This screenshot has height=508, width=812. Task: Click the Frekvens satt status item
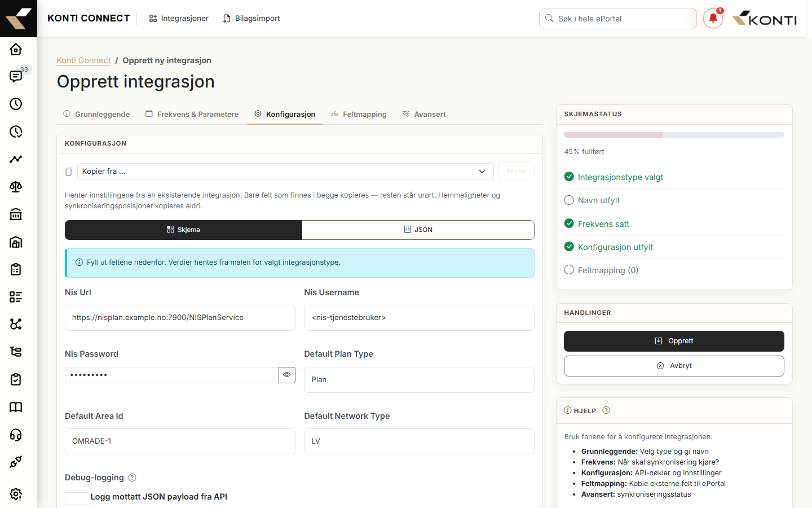point(674,224)
